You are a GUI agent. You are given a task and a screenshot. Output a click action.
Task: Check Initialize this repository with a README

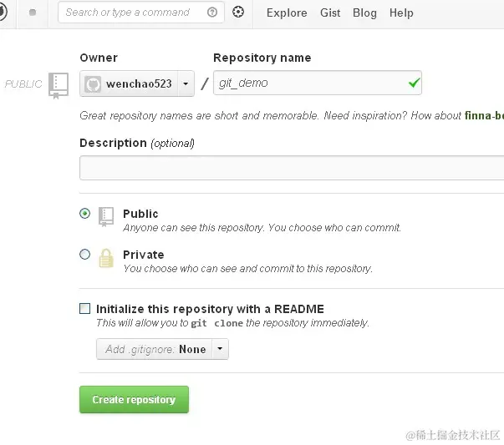pos(85,309)
